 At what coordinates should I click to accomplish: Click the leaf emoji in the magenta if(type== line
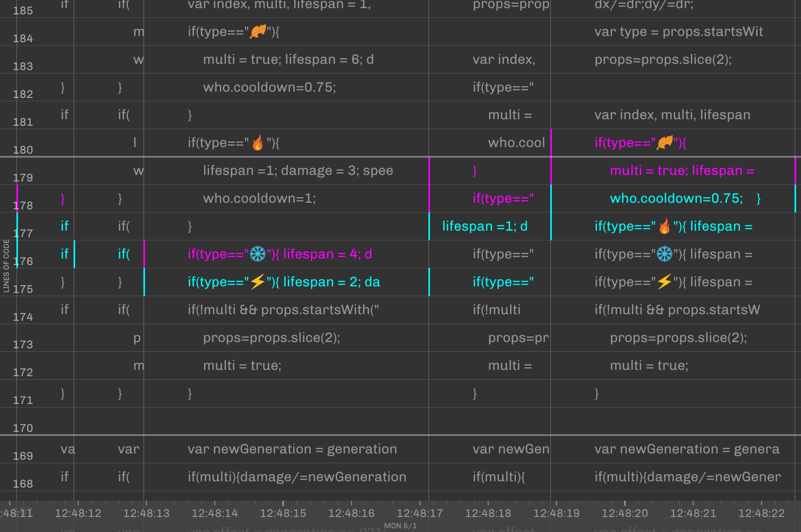664,143
